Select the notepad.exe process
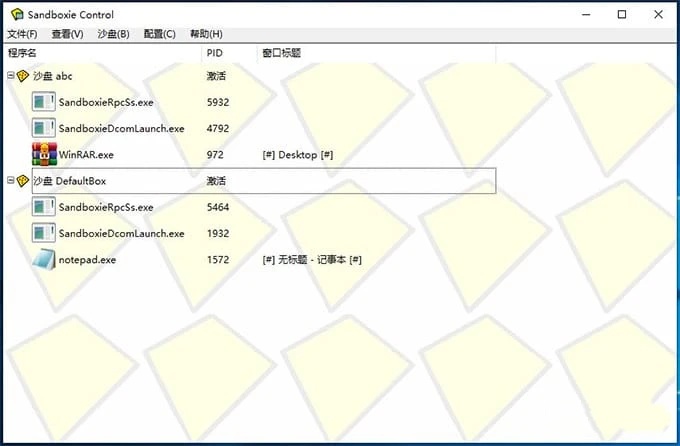The image size is (680, 446). 87,260
